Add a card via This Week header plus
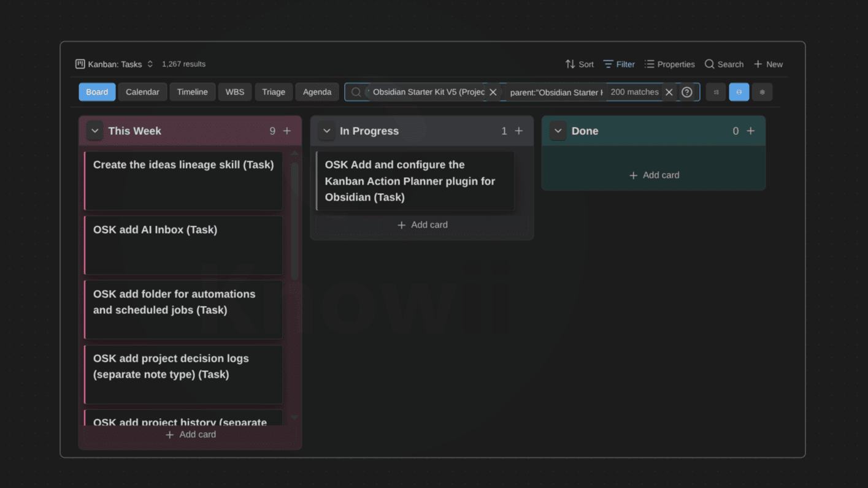This screenshot has width=868, height=488. [287, 131]
